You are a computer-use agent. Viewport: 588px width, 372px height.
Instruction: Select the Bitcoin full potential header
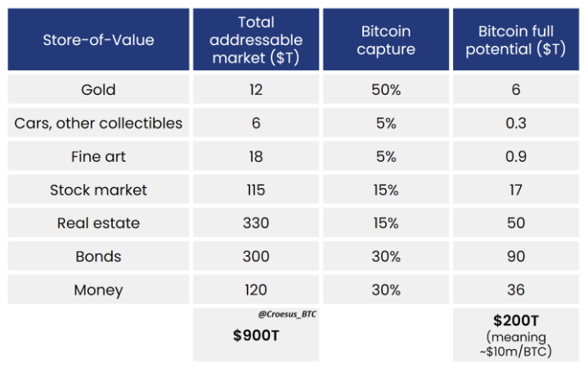516,39
